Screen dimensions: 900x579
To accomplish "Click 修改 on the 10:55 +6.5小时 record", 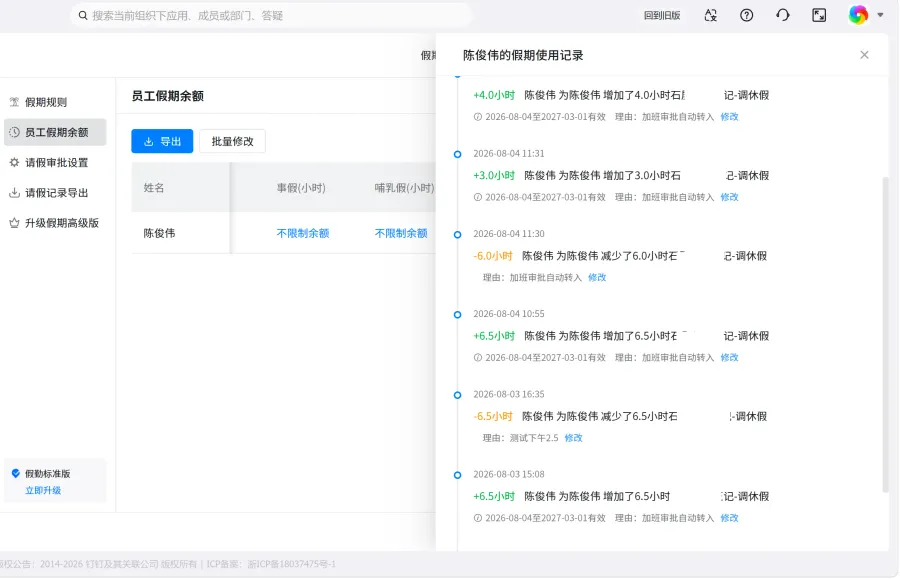I will tap(730, 357).
